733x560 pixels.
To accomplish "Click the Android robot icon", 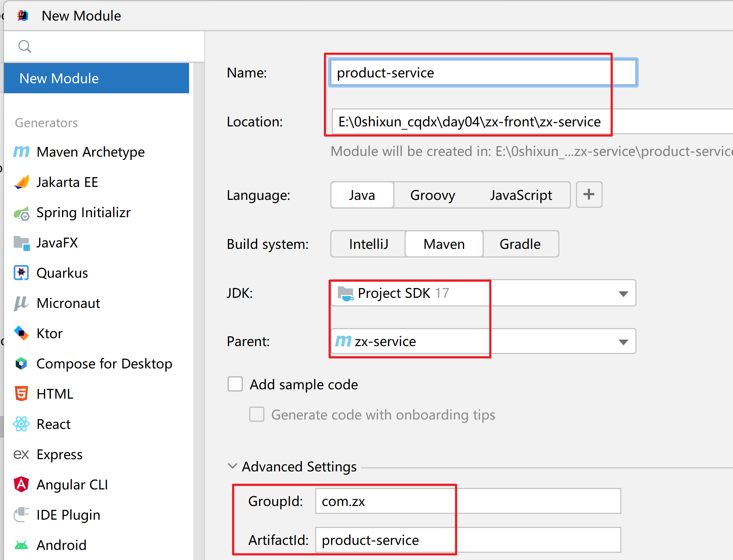I will 21,545.
